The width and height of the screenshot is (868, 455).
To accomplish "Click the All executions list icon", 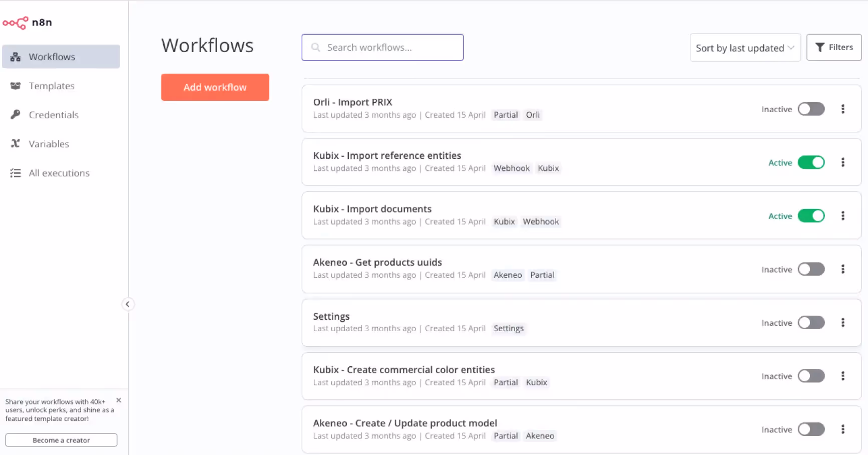I will point(16,173).
